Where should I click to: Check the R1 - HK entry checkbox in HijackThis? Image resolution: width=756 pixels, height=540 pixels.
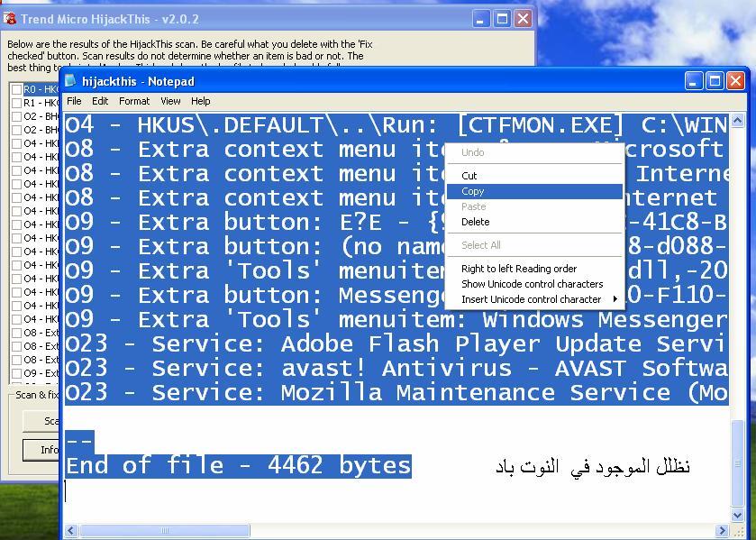16,103
